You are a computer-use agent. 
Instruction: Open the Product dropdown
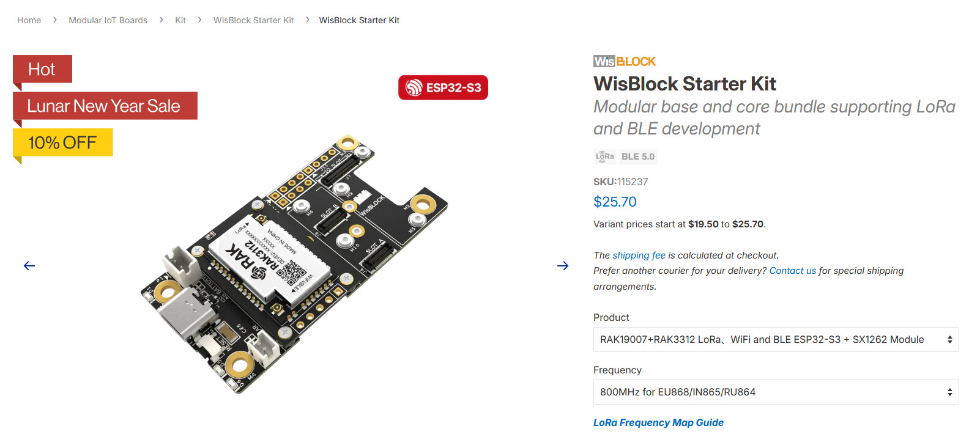[775, 340]
